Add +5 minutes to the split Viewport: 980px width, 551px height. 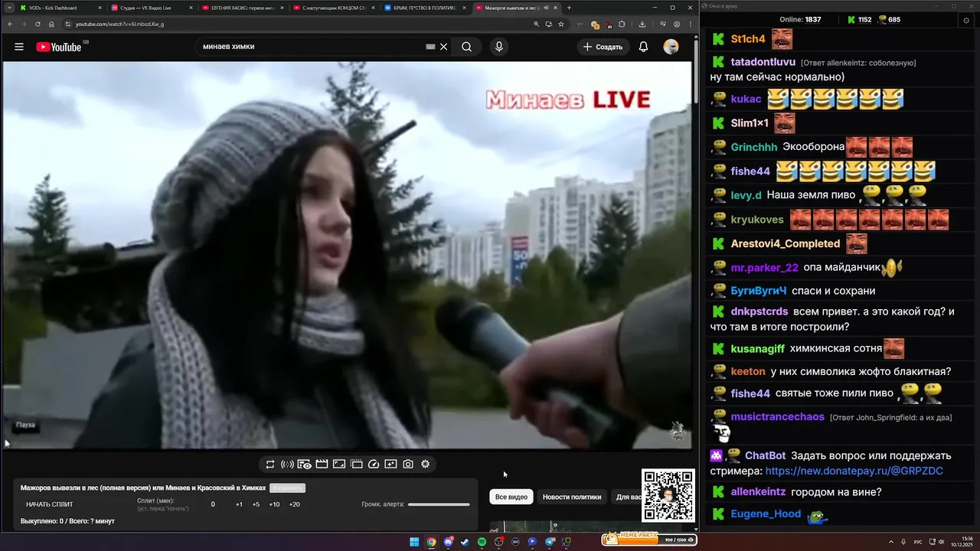256,504
